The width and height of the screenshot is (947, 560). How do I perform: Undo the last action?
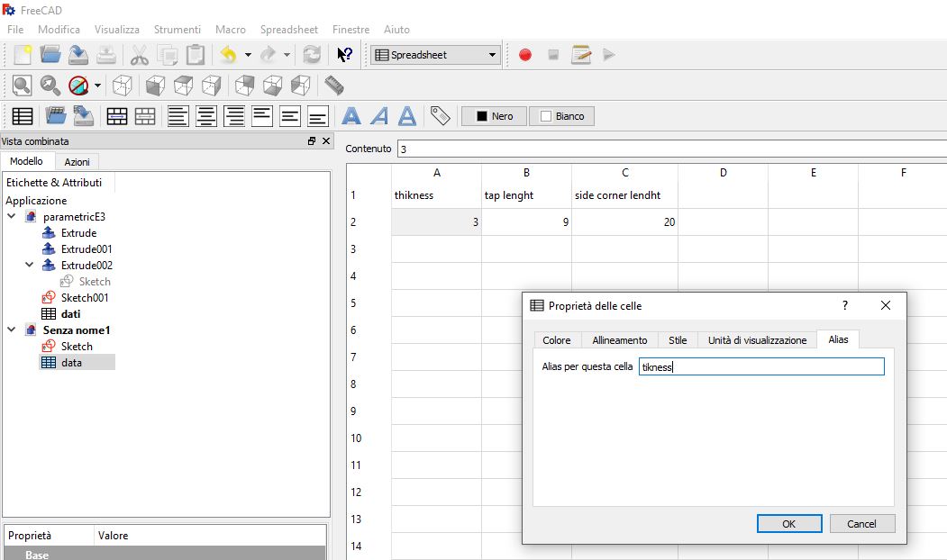(x=228, y=55)
